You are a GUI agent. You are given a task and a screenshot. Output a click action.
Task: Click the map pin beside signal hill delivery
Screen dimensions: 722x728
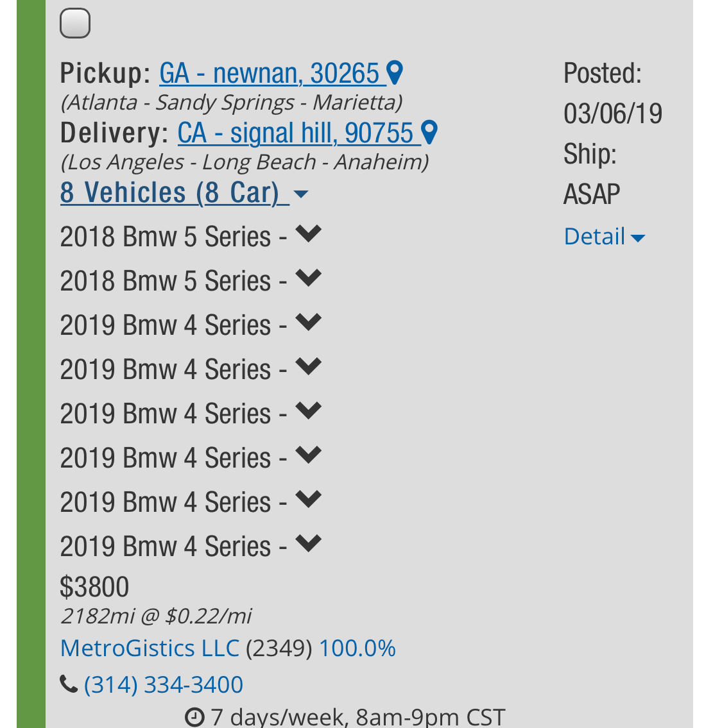[430, 133]
